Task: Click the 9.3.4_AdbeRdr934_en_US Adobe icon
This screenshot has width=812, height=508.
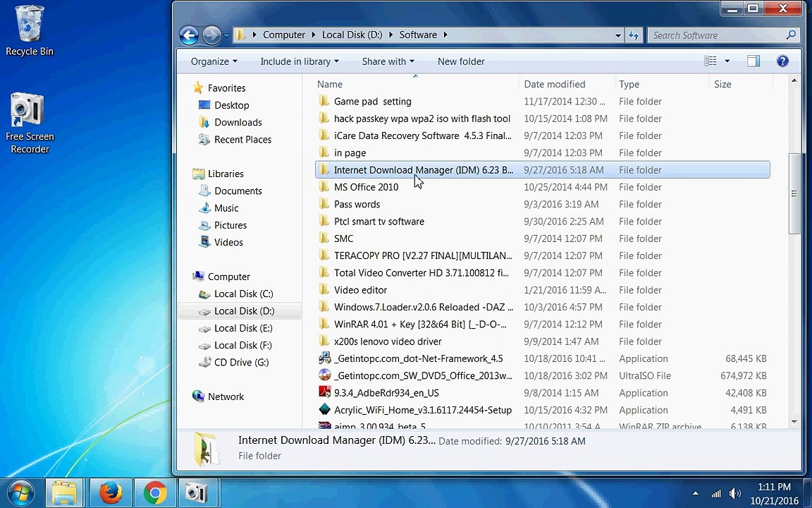Action: coord(324,392)
